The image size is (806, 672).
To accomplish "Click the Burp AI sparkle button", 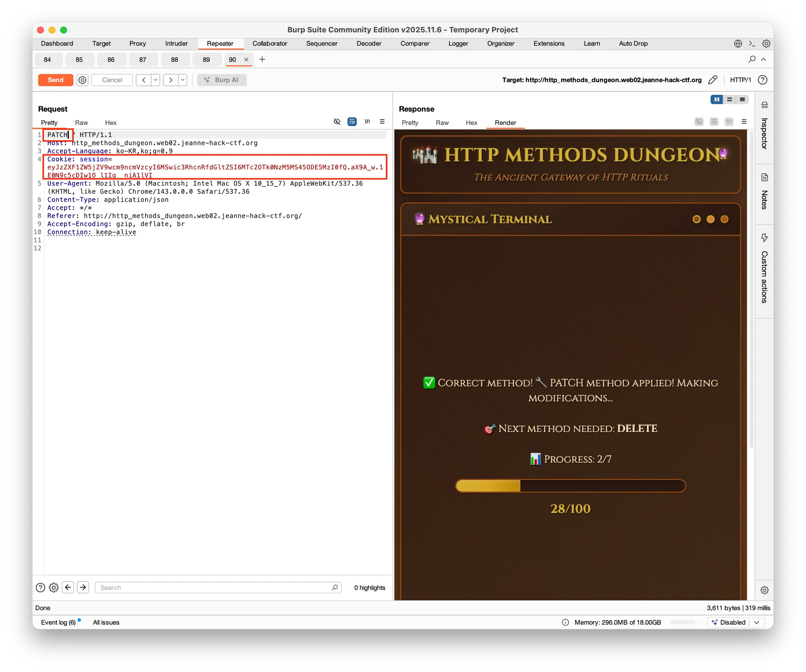I will 222,80.
